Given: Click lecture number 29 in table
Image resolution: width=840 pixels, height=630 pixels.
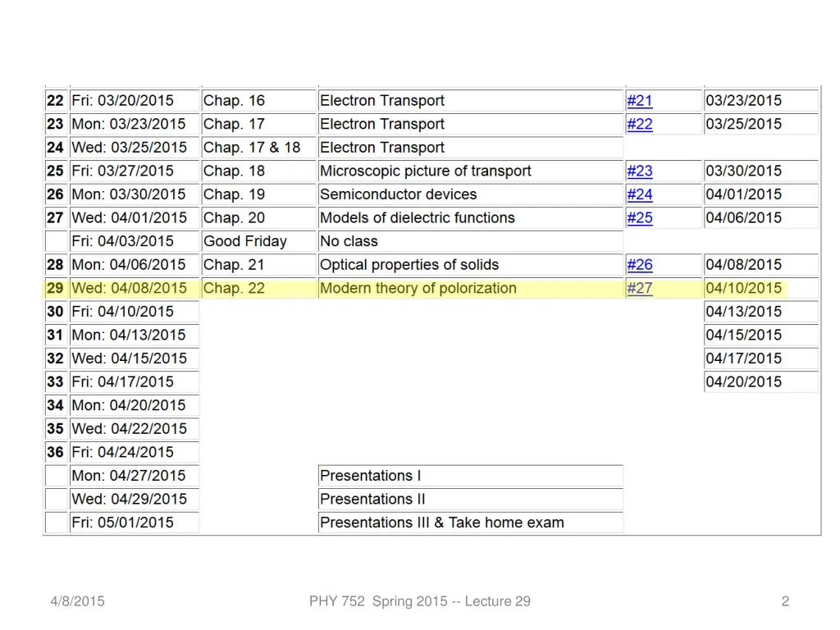Looking at the screenshot, I should pos(55,289).
